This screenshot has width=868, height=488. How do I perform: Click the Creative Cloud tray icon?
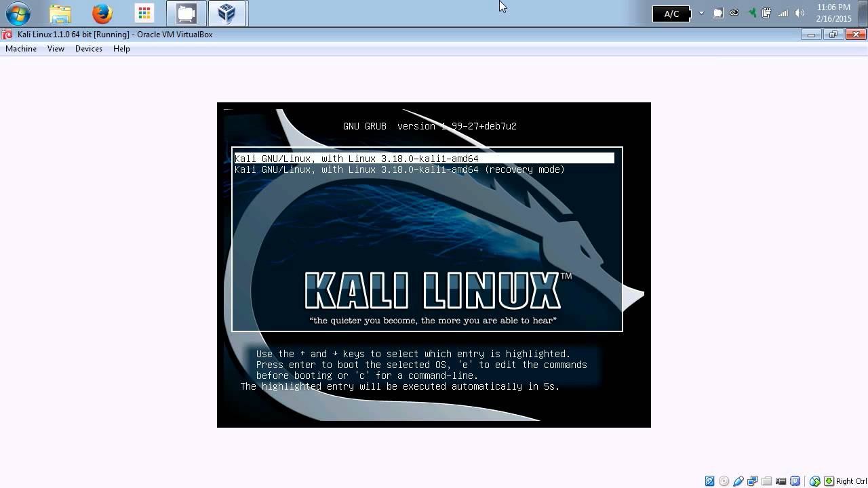734,13
